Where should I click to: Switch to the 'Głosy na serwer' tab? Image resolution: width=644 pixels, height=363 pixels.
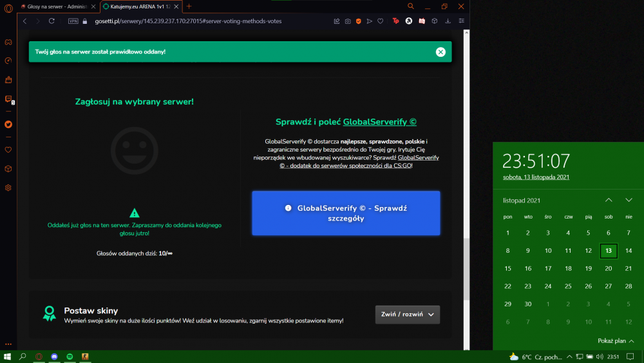tap(58, 6)
